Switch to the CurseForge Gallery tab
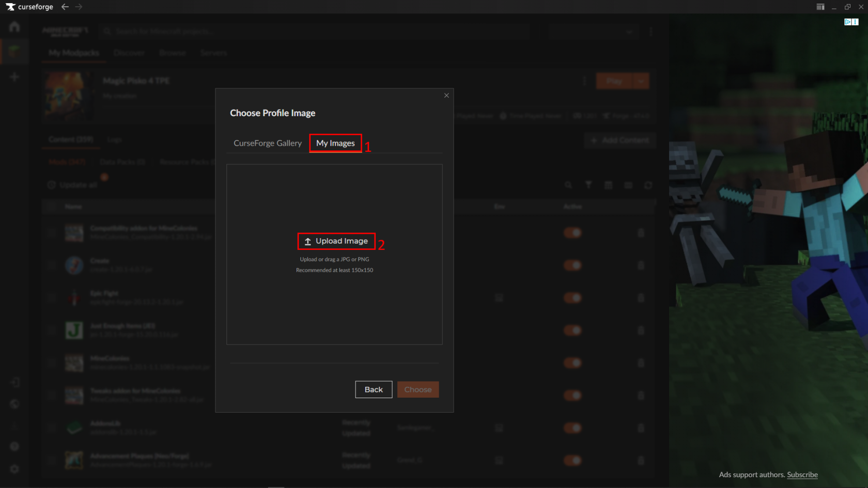Screen dimensions: 868x488 click(267, 143)
